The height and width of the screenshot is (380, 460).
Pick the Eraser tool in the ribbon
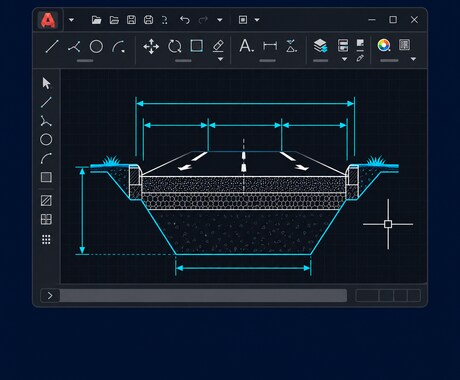pos(218,46)
